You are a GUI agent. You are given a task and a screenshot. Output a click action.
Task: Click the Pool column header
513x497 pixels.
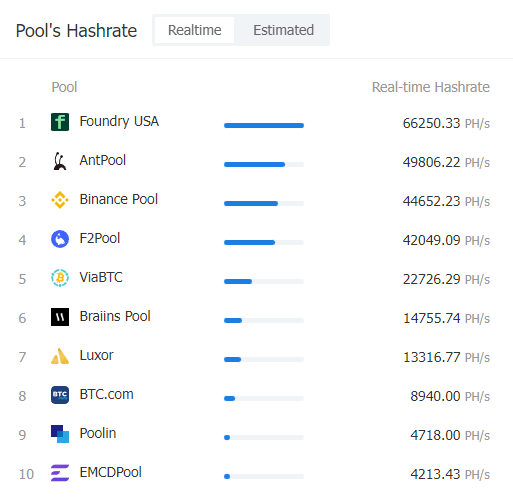coord(64,87)
